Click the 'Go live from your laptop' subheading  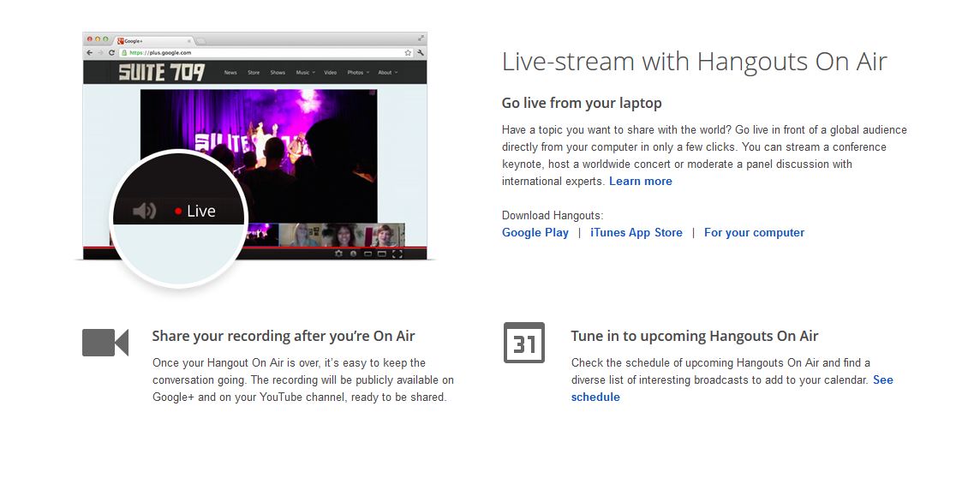[582, 103]
